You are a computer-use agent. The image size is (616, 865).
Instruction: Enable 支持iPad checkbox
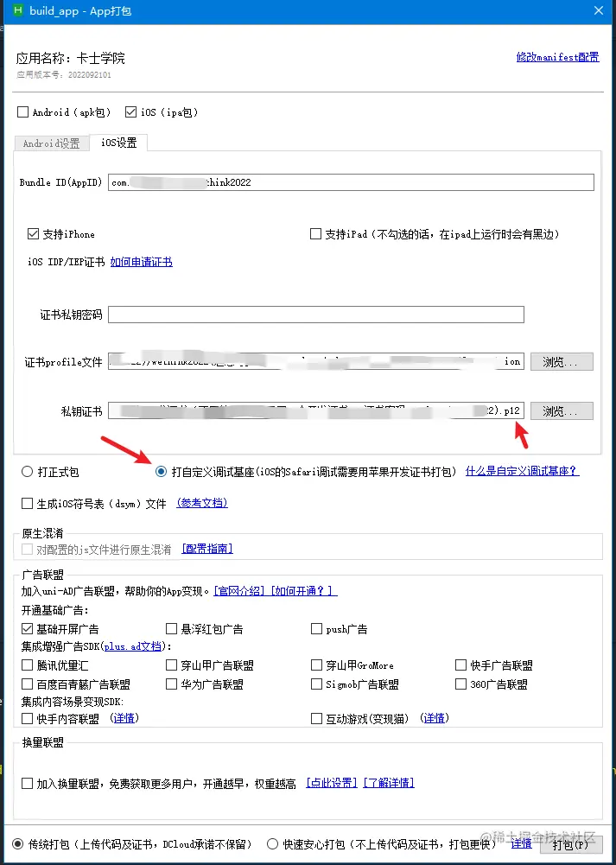tap(315, 234)
